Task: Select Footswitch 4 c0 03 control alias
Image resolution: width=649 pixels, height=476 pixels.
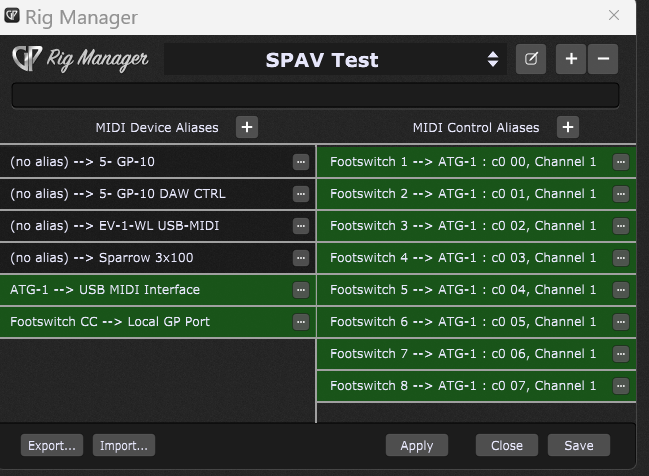Action: 476,258
